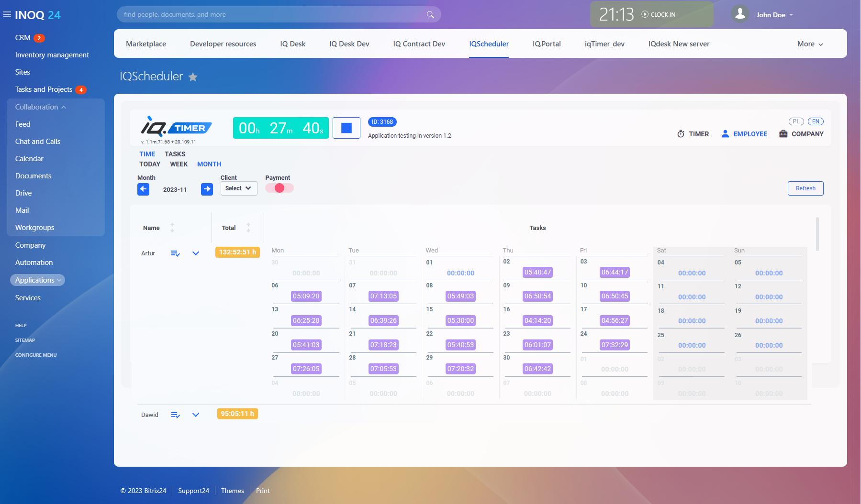Switch to the IQ Desk tab
861x504 pixels.
[292, 44]
